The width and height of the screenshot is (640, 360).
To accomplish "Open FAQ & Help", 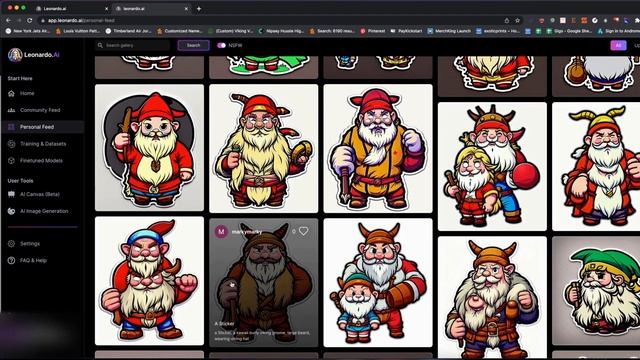I will tap(33, 260).
